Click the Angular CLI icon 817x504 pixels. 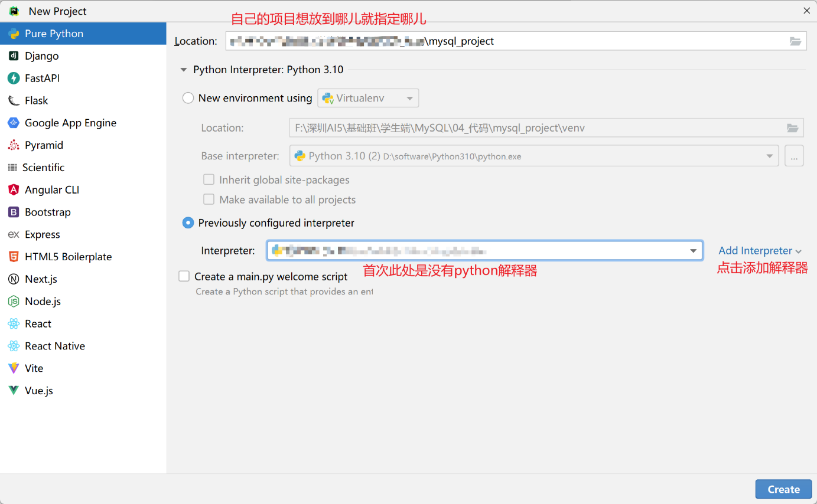pos(14,190)
